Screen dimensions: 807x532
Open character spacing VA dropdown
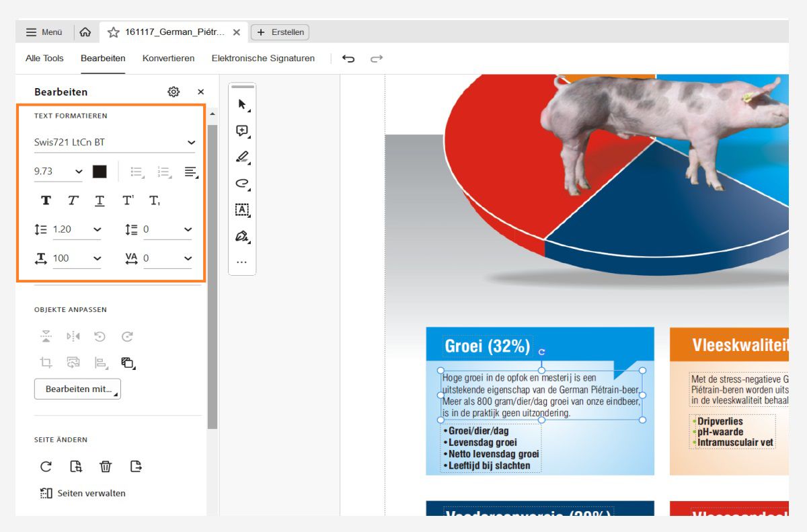pyautogui.click(x=167, y=258)
